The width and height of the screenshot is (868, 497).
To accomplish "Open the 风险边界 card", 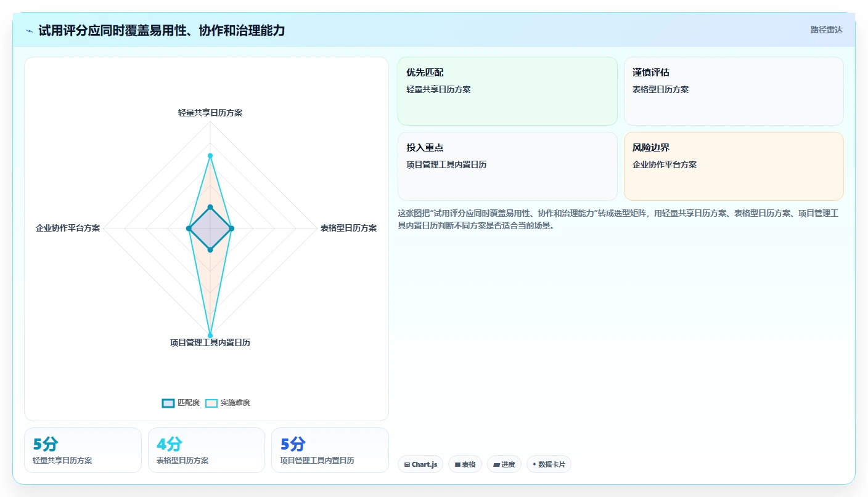I will pyautogui.click(x=734, y=166).
